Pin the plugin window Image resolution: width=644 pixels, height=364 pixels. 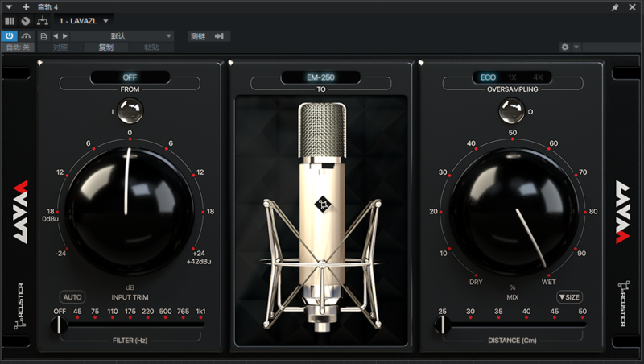pos(615,6)
